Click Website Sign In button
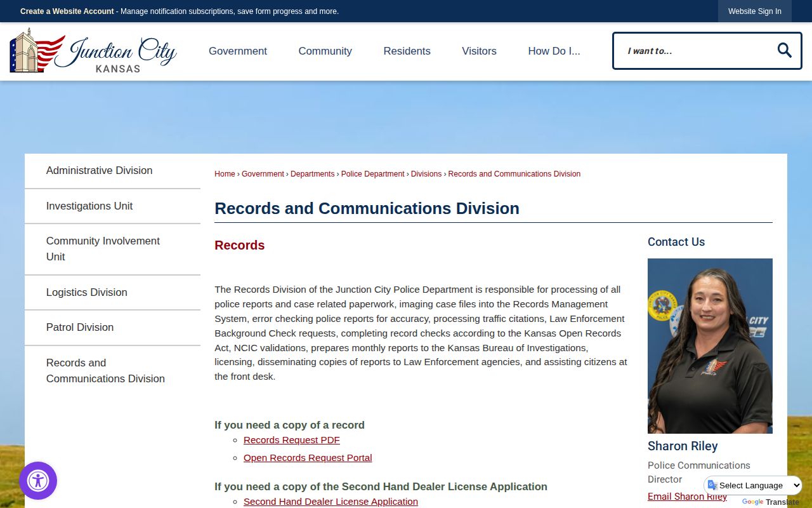 tap(755, 11)
